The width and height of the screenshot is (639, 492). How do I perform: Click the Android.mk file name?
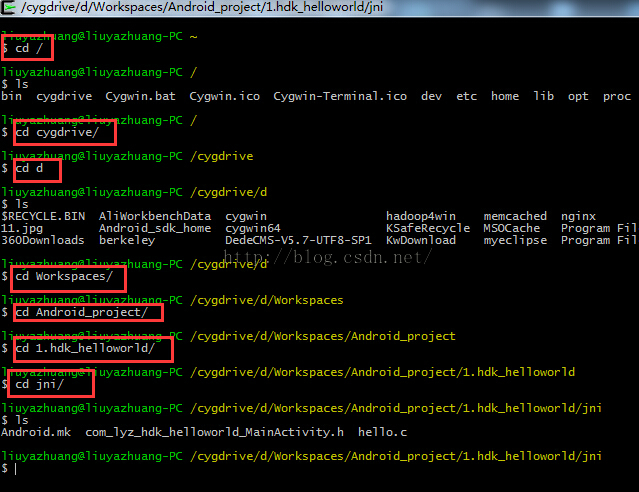(36, 432)
